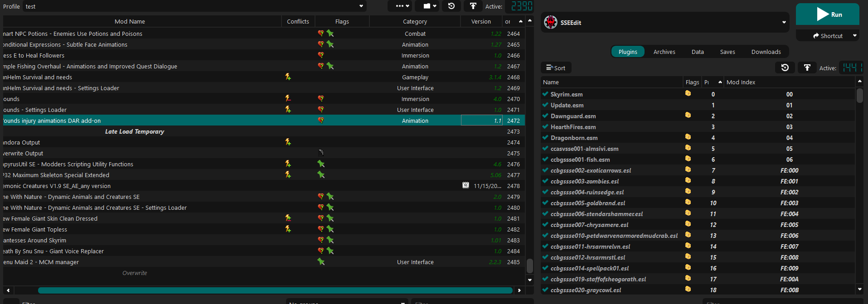Restore mod list backup icon beside folder dropdown
This screenshot has width=868, height=304.
click(x=451, y=6)
